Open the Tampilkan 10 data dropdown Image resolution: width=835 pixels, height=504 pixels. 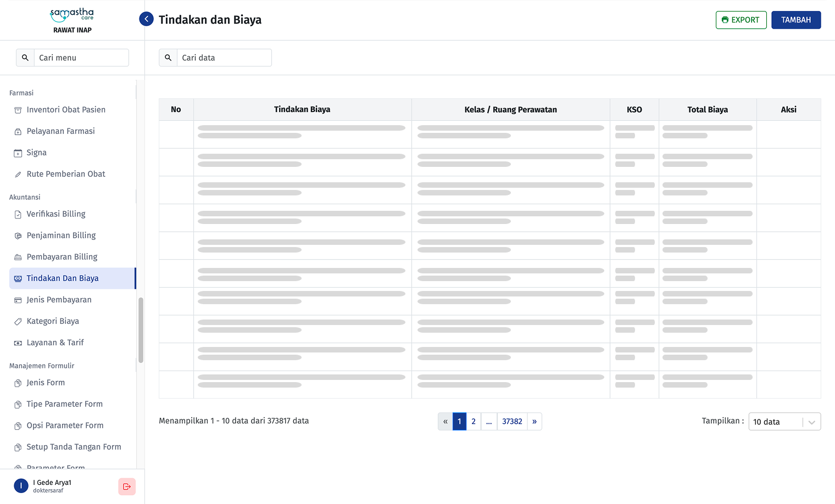[784, 422]
